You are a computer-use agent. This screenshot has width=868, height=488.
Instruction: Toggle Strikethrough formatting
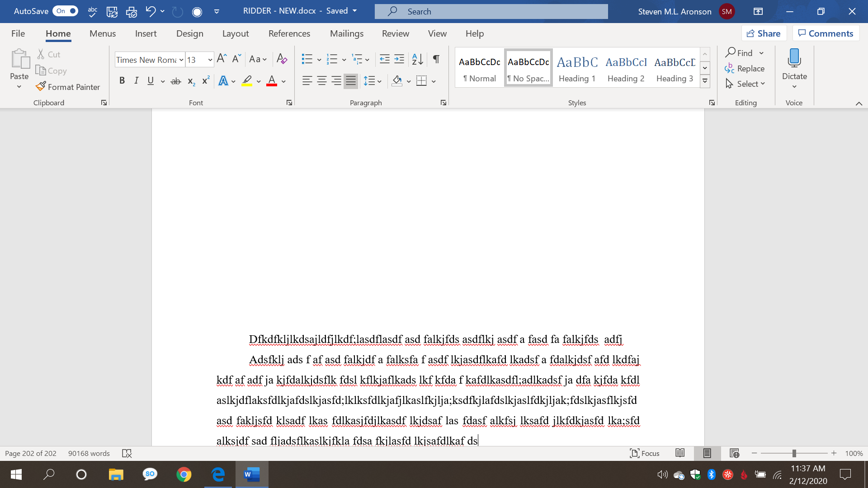176,81
